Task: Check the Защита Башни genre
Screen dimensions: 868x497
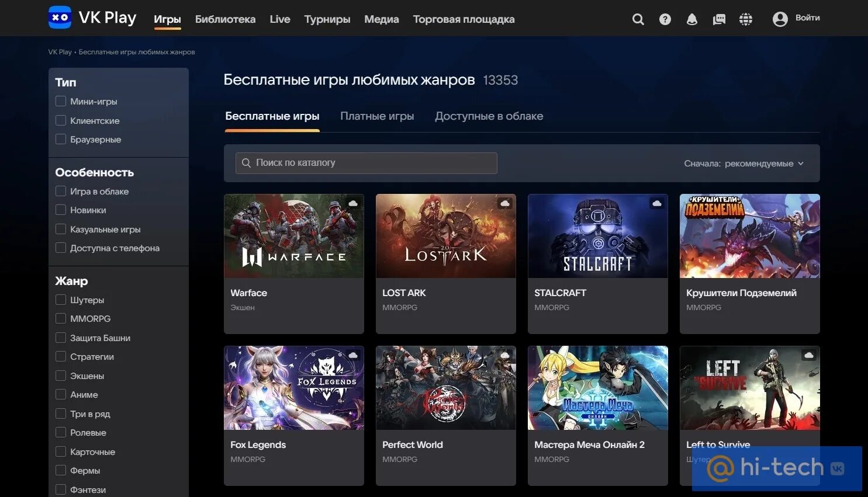Action: [61, 338]
